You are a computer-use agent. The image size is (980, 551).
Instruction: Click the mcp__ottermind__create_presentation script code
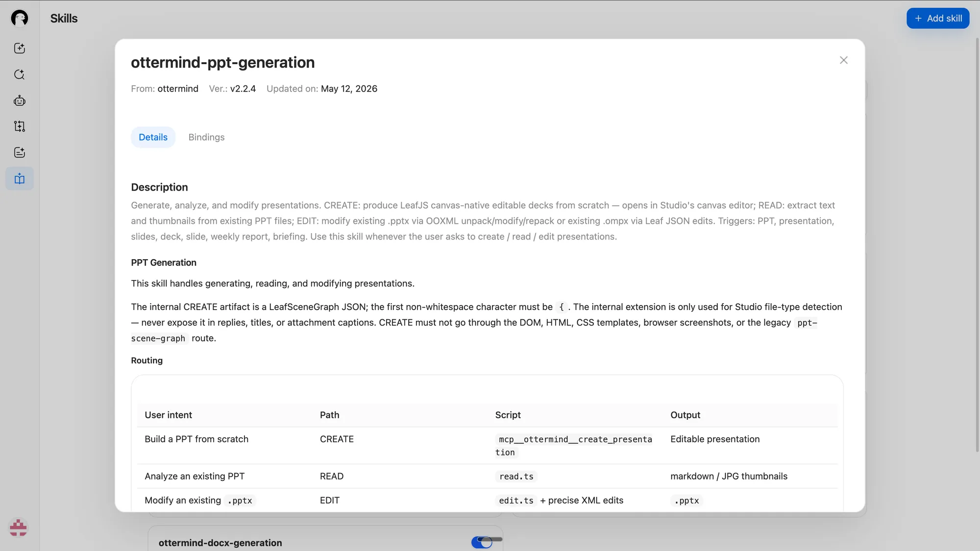(575, 446)
